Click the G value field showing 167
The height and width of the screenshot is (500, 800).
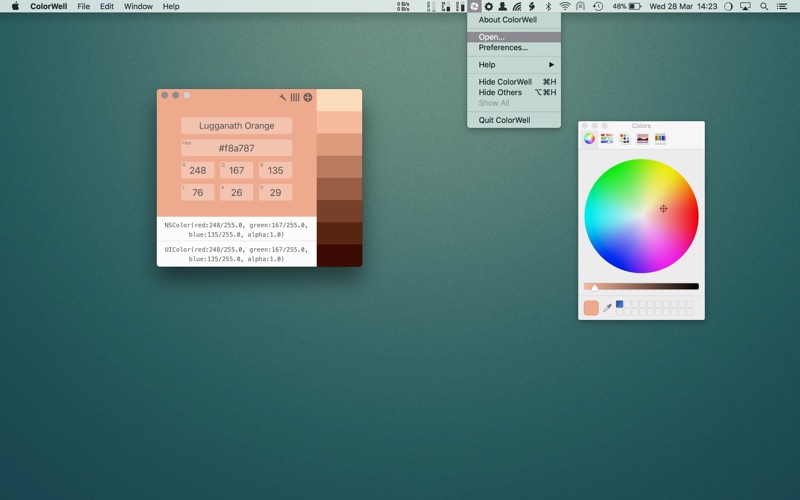pos(237,170)
